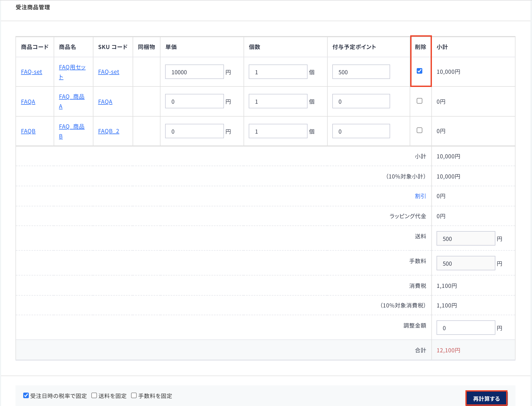Click the 割引 discount link
This screenshot has width=532, height=406.
click(x=420, y=196)
